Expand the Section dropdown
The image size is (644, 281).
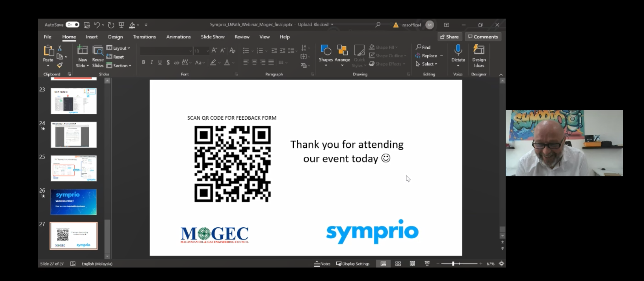coord(119,66)
